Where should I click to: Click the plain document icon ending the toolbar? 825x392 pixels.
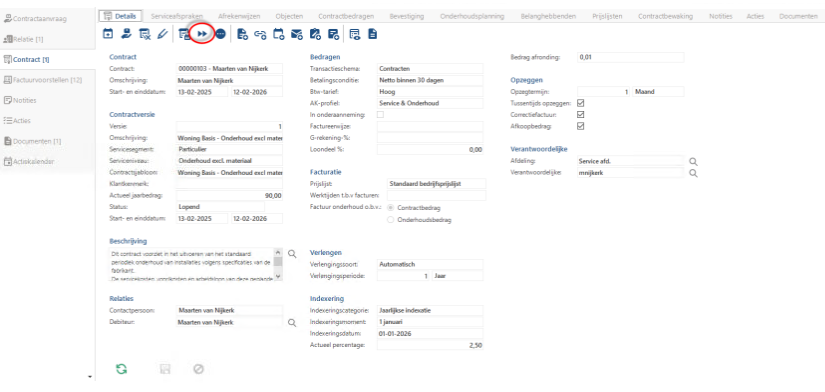tap(373, 35)
